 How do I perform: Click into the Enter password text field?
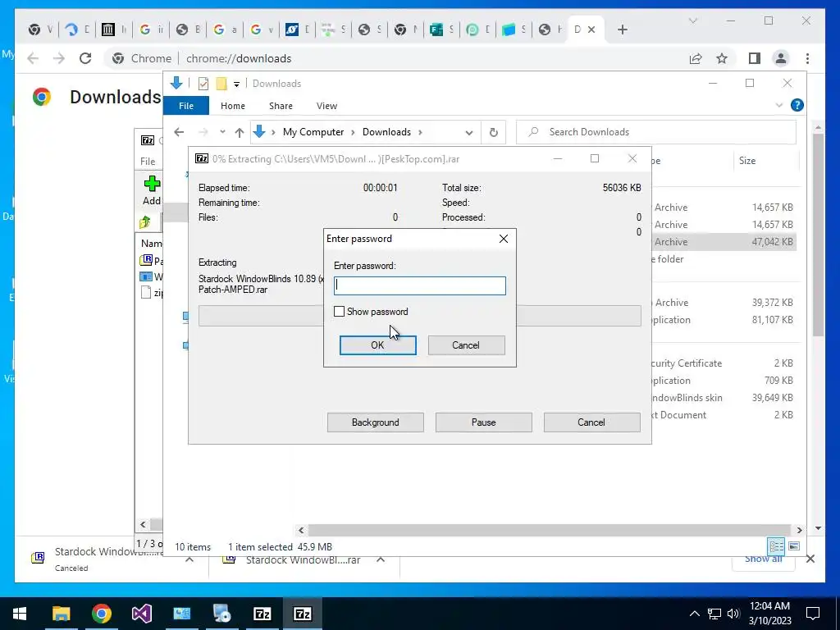click(x=419, y=285)
